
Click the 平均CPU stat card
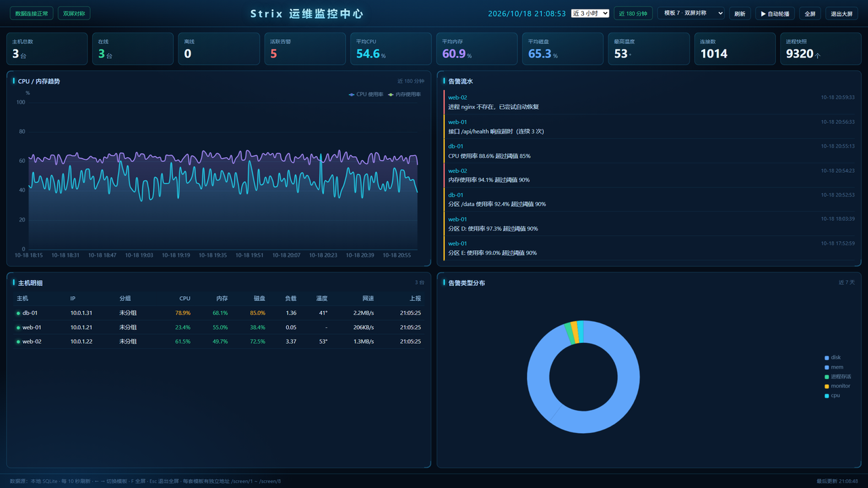(391, 49)
